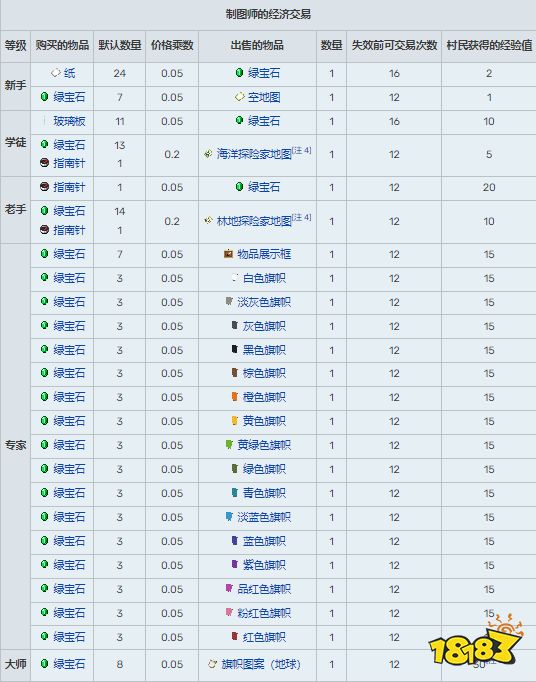The height and width of the screenshot is (682, 536).
Task: Click the lime banner icon beside 黄绿色旗帜
Action: pos(229,445)
